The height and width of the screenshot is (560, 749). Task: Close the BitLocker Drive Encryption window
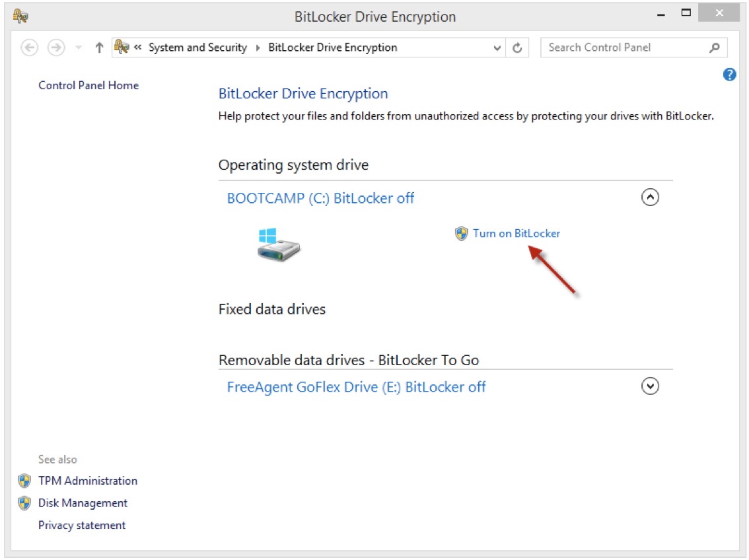719,13
